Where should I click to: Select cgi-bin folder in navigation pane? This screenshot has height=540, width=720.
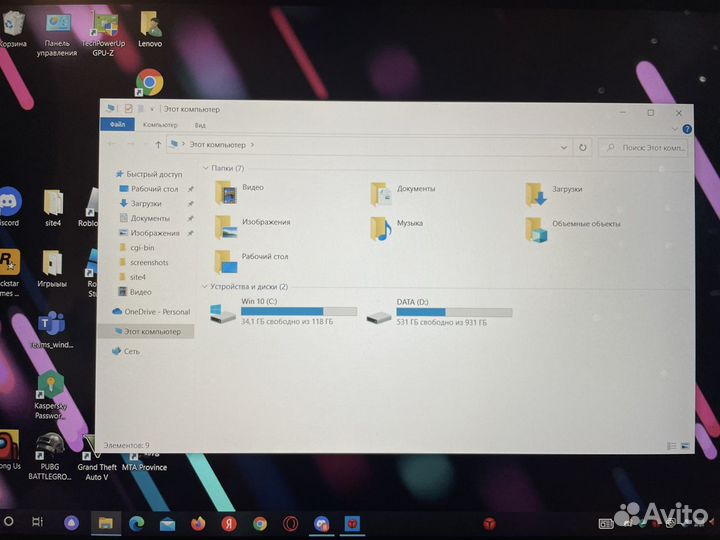137,248
